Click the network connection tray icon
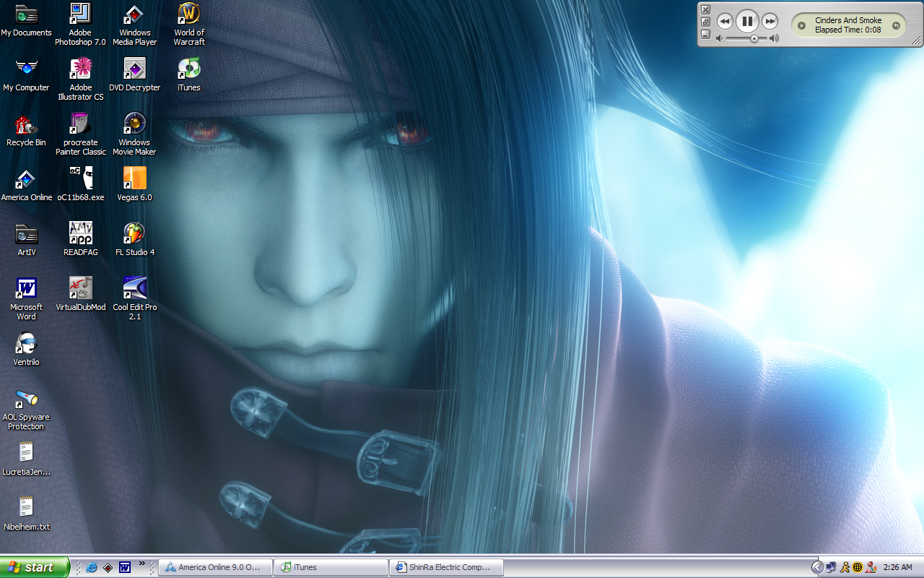 831,567
